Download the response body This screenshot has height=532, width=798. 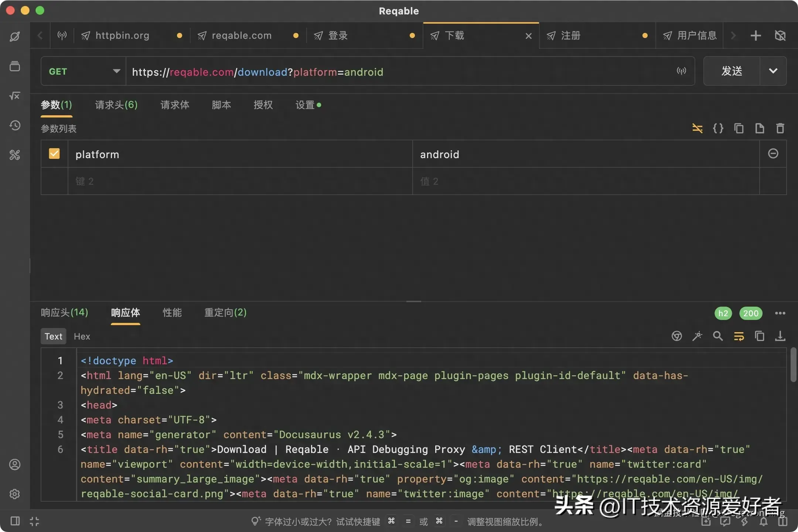(780, 336)
